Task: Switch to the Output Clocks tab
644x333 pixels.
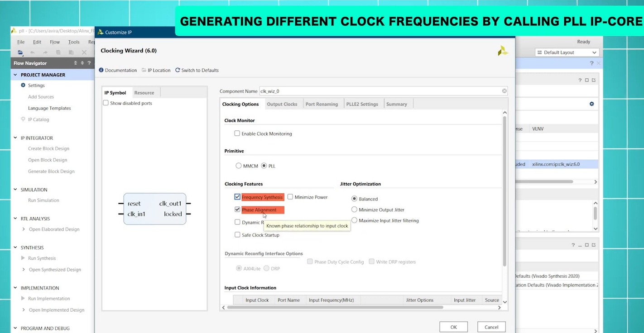Action: click(x=282, y=104)
